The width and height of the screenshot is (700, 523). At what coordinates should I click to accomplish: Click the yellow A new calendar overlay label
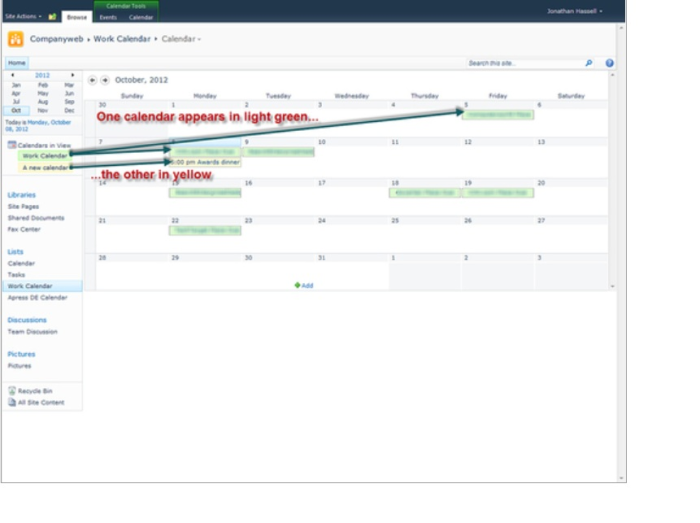click(x=45, y=168)
